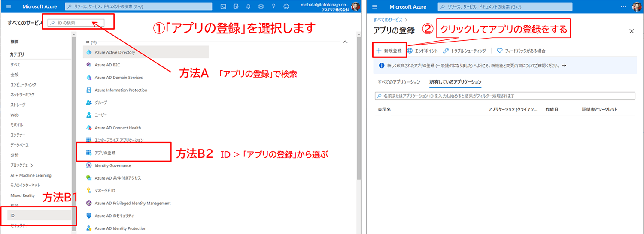Select the ブロックチェーン category
Image resolution: width=644 pixels, height=234 pixels.
pyautogui.click(x=22, y=165)
